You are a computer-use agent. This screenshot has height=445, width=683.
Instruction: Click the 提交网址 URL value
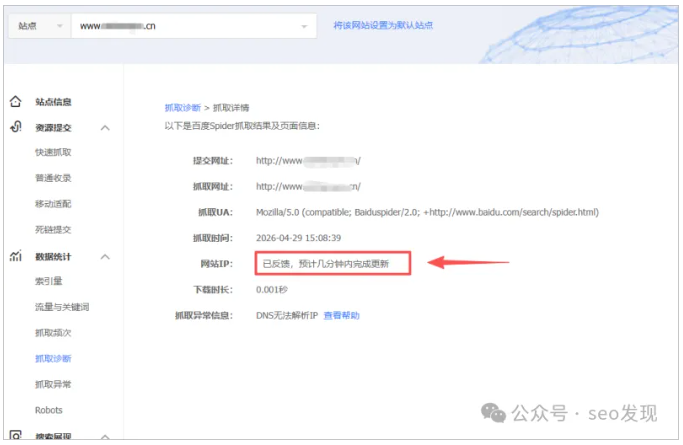(308, 161)
